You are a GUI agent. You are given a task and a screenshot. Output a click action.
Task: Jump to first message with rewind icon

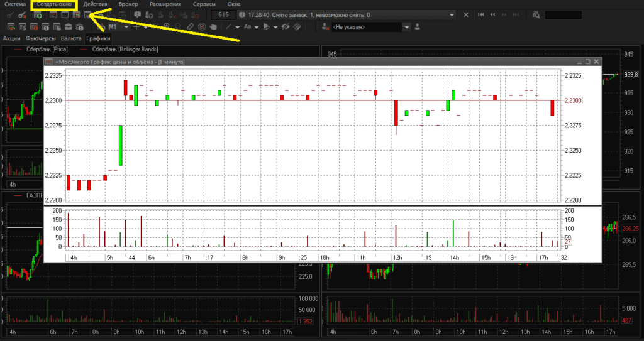tap(481, 14)
